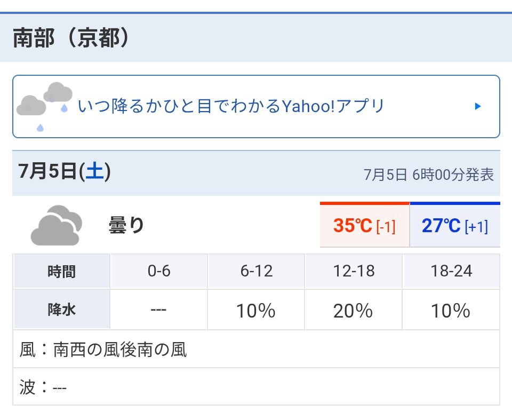Select the 時間 row header cell
Viewport: 512px width, 420px height.
point(62,271)
